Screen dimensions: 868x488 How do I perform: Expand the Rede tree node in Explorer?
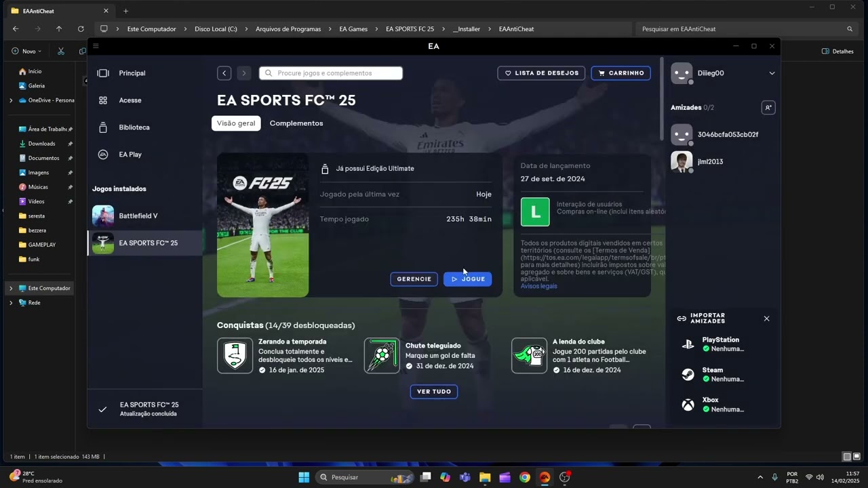tap(10, 302)
